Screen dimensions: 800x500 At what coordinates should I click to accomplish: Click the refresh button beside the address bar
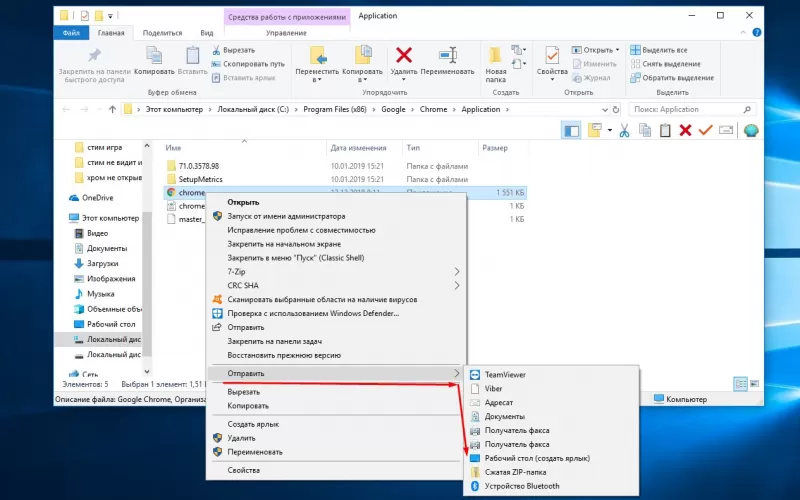pos(616,109)
